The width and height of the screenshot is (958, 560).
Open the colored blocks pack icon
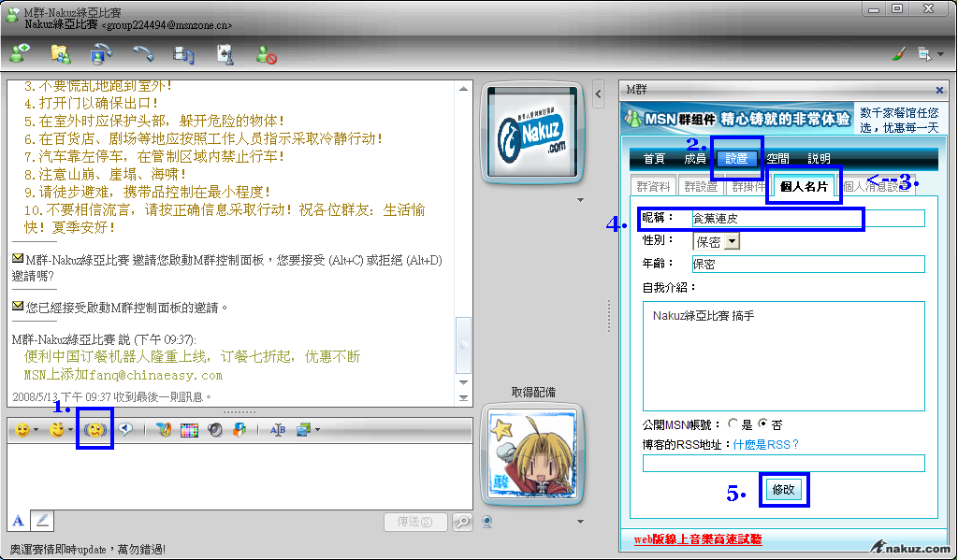[239, 430]
